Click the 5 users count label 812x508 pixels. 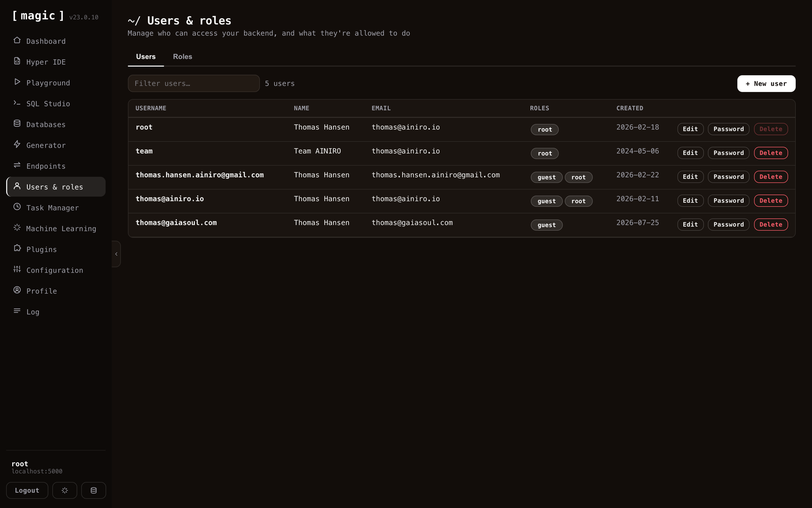click(280, 84)
